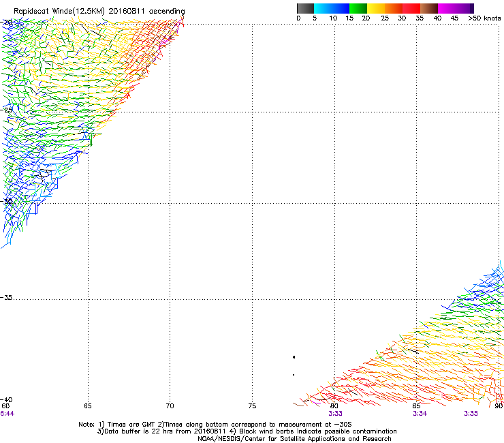Screen dimensions: 504x443
Task: Click the '6:44' swath time label
Action: click(7, 414)
